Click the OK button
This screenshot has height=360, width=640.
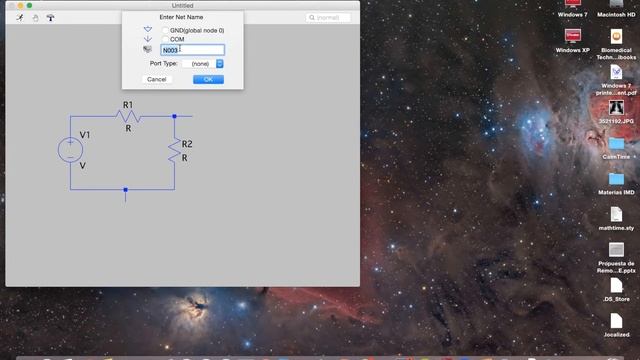tap(208, 79)
